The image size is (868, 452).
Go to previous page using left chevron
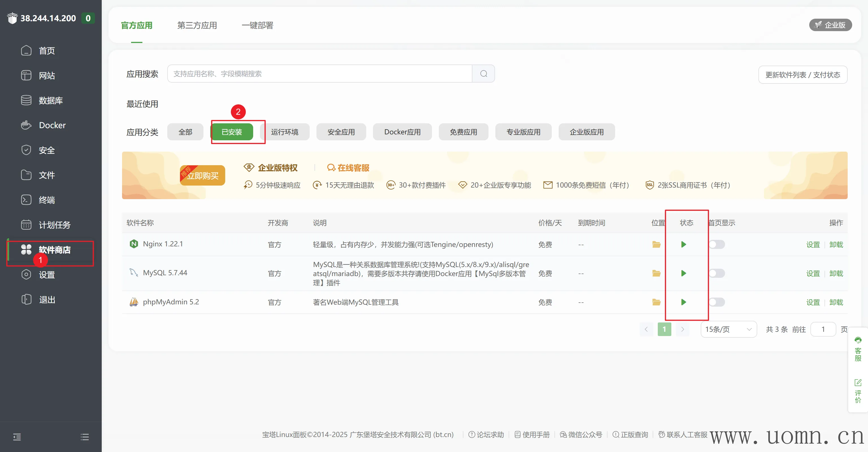point(646,329)
